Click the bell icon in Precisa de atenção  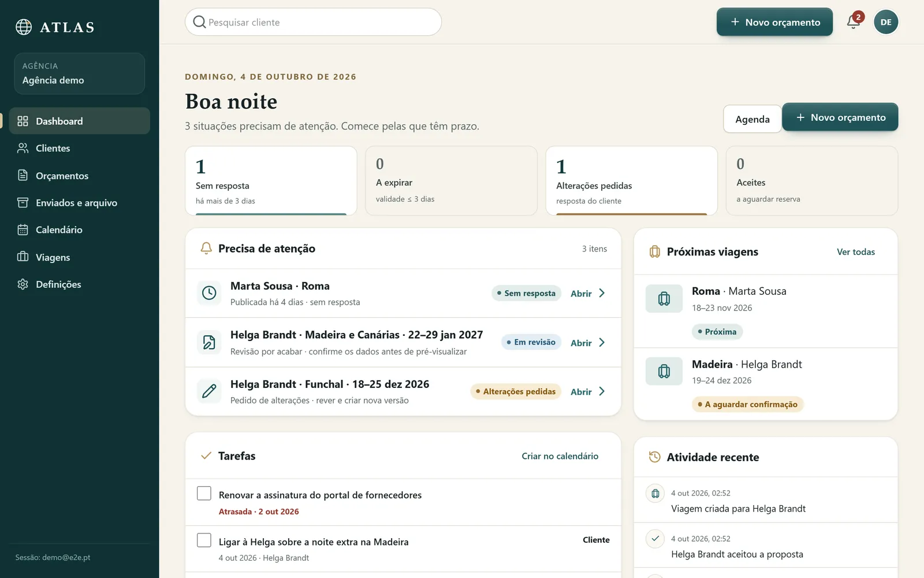pyautogui.click(x=206, y=249)
